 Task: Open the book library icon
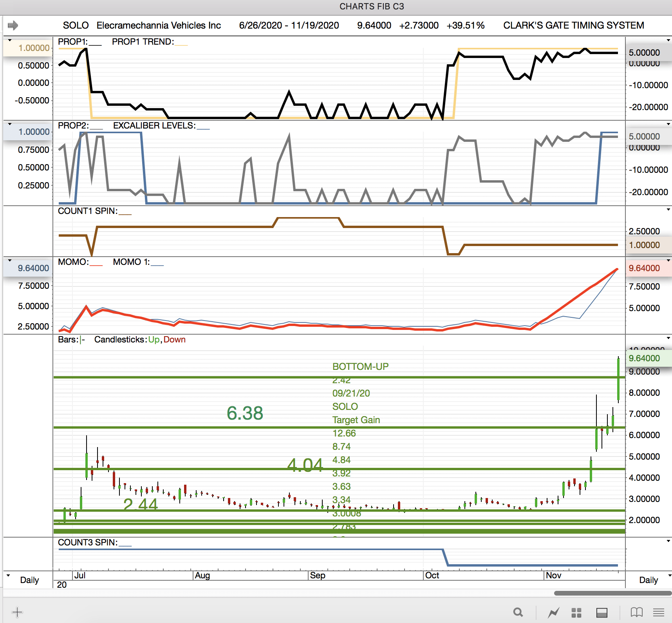coord(636,612)
